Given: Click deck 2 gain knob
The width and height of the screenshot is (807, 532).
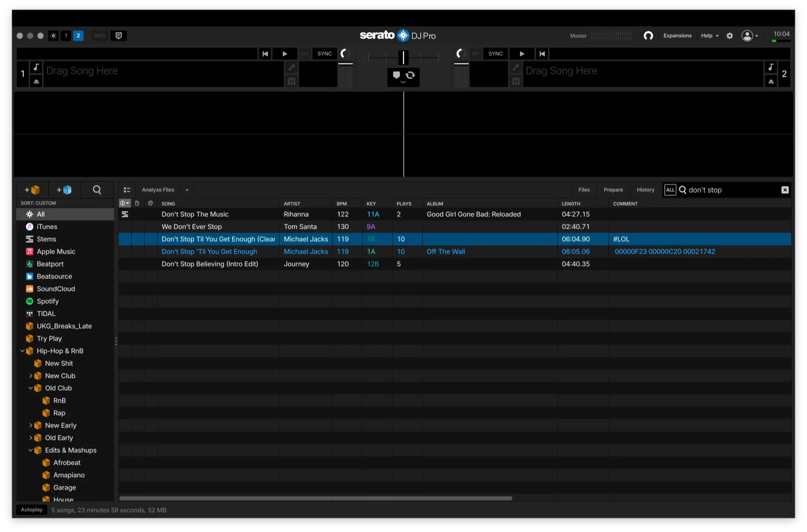Looking at the screenshot, I should click(x=459, y=53).
